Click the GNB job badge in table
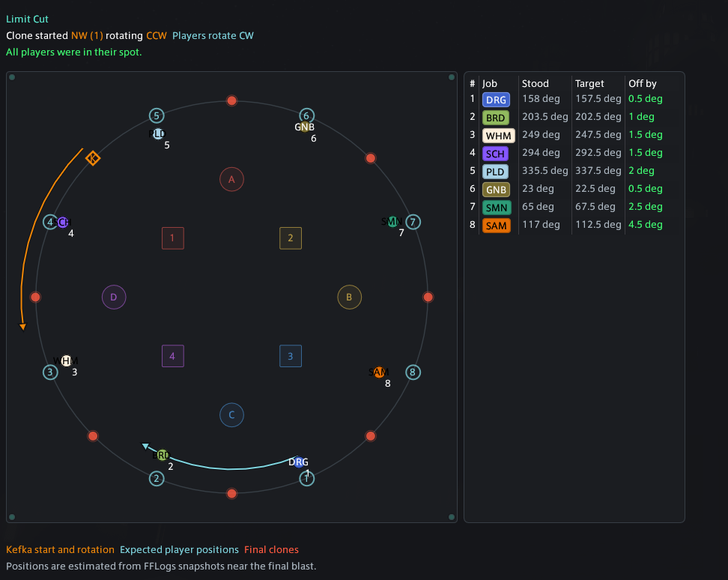 point(497,190)
